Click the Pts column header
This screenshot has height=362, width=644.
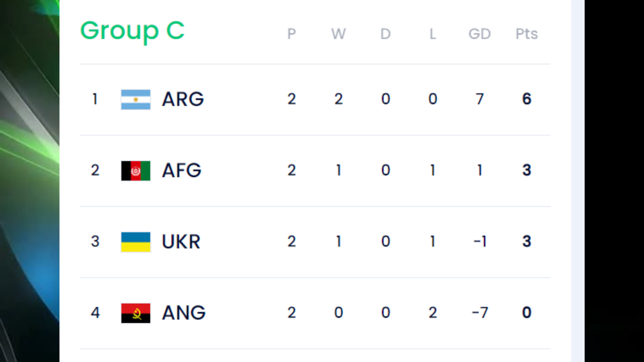(527, 34)
